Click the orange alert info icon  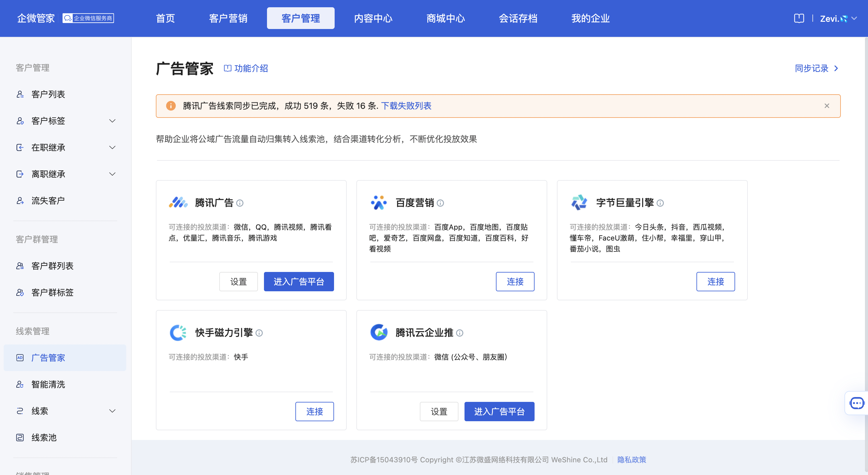[171, 106]
